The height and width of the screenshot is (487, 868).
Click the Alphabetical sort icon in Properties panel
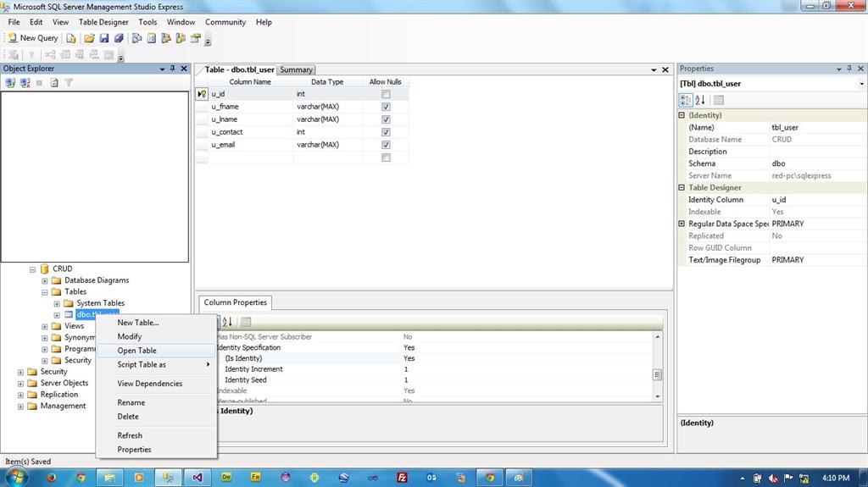click(700, 100)
